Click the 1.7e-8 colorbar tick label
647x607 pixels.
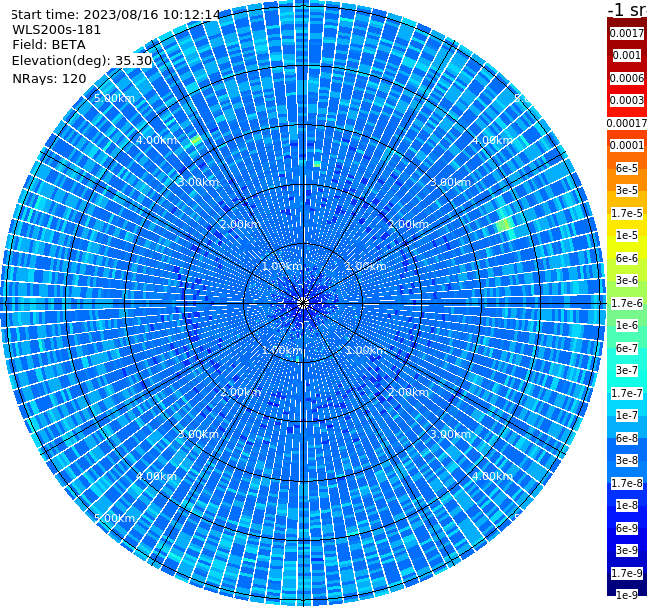click(x=627, y=483)
